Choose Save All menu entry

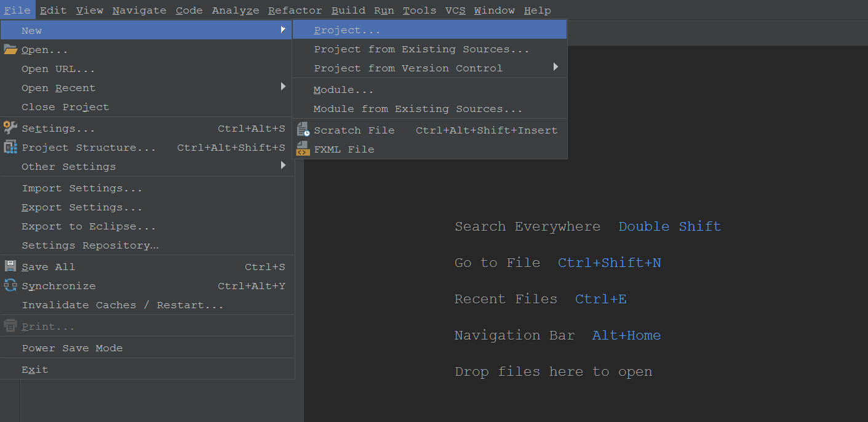click(146, 267)
